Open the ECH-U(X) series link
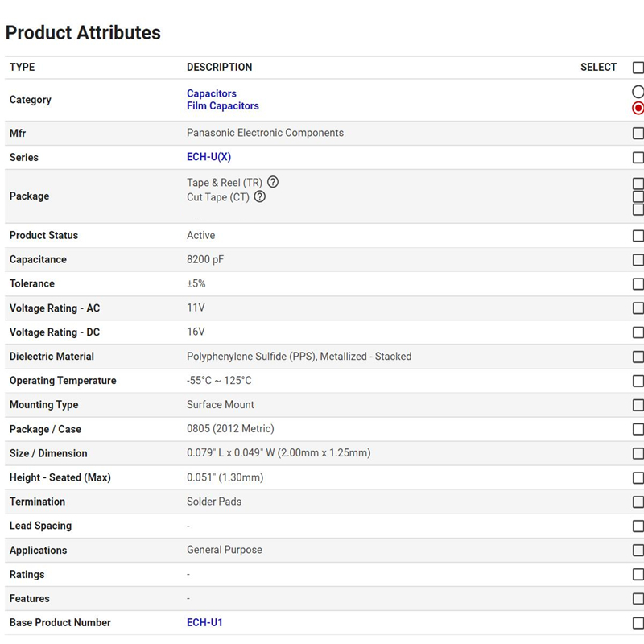The height and width of the screenshot is (644, 644). point(208,157)
